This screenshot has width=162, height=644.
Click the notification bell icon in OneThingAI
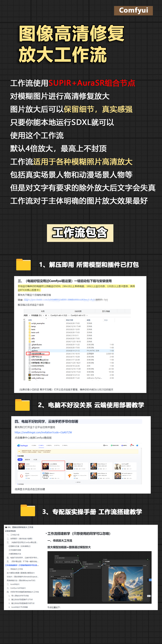point(131,445)
